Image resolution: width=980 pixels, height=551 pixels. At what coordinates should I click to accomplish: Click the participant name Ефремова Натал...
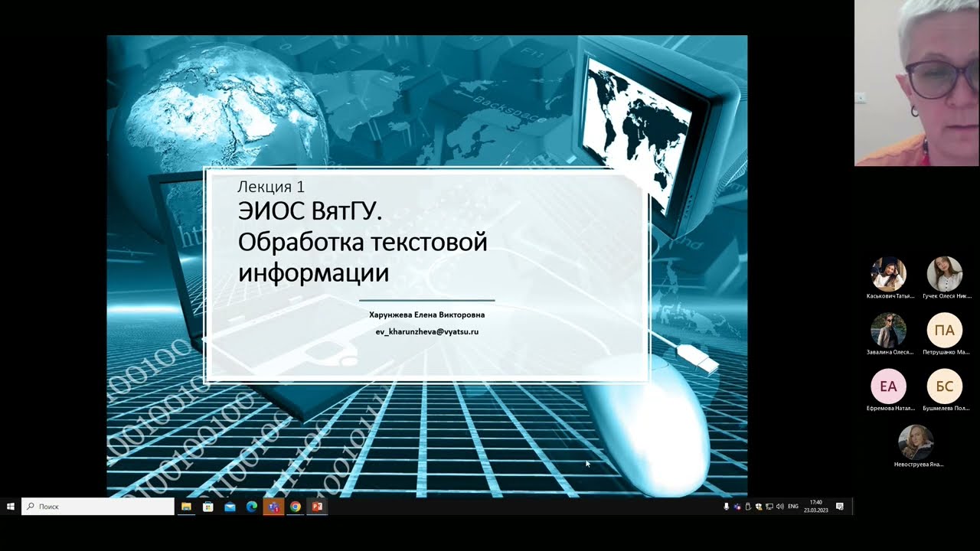[890, 409]
